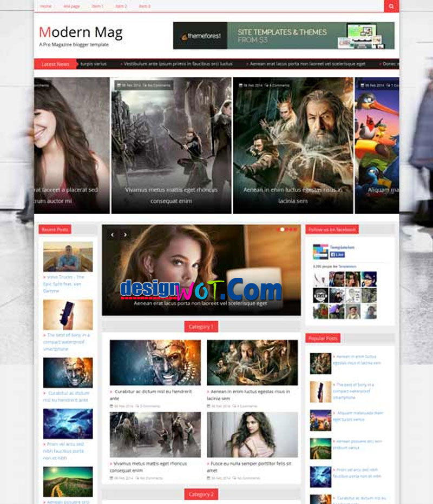Select the second featured slider dot
Image resolution: width=433 pixels, height=504 pixels.
pos(282,229)
